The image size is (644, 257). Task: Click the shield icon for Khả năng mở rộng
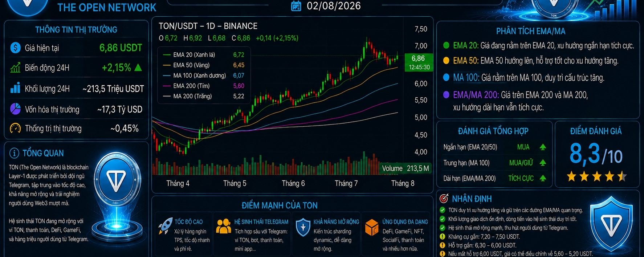click(303, 227)
